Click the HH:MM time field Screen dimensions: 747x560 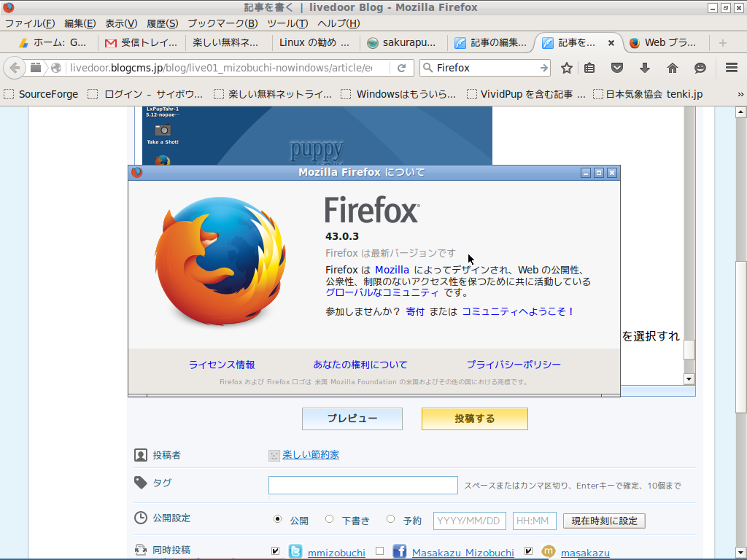(534, 521)
